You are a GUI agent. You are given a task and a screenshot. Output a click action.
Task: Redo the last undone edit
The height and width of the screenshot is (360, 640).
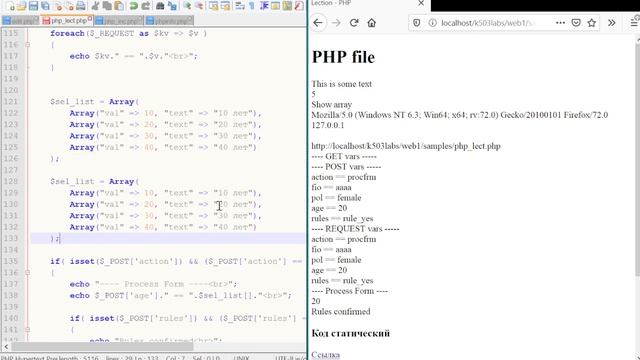146,6
